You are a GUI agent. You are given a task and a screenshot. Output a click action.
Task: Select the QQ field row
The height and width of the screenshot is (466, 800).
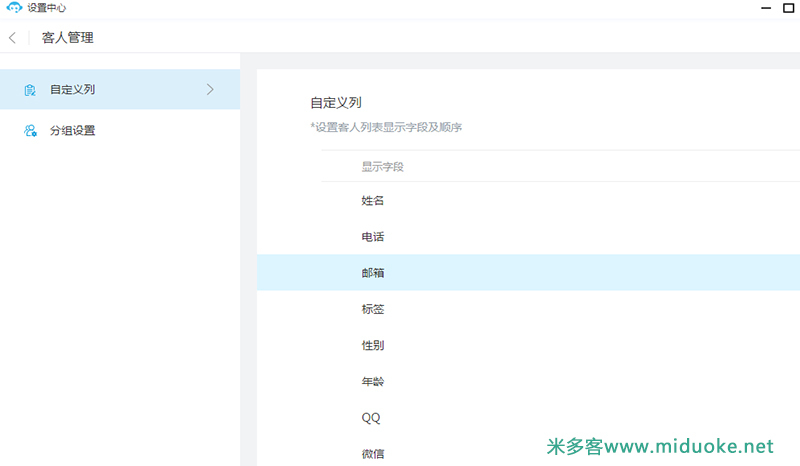(x=370, y=418)
